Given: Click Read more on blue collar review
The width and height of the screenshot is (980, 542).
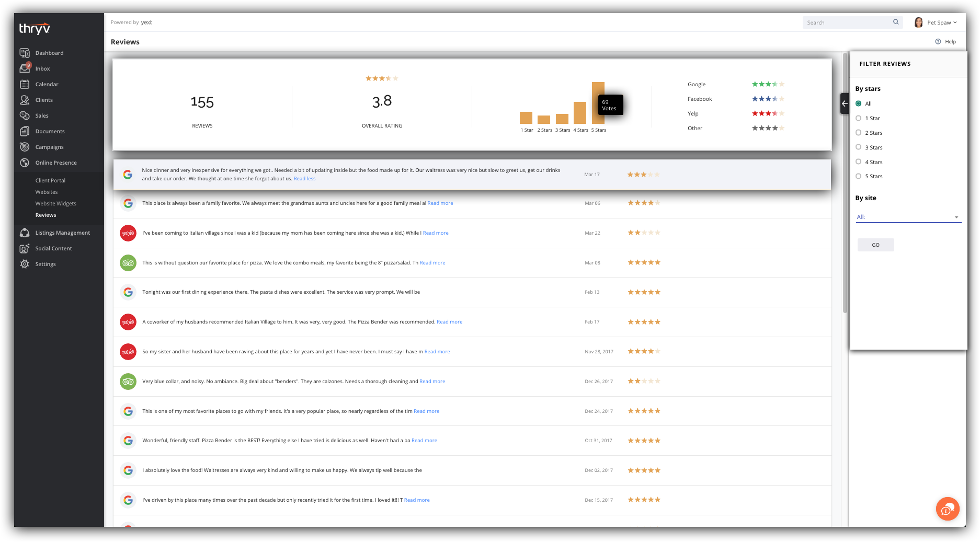Looking at the screenshot, I should pos(432,382).
